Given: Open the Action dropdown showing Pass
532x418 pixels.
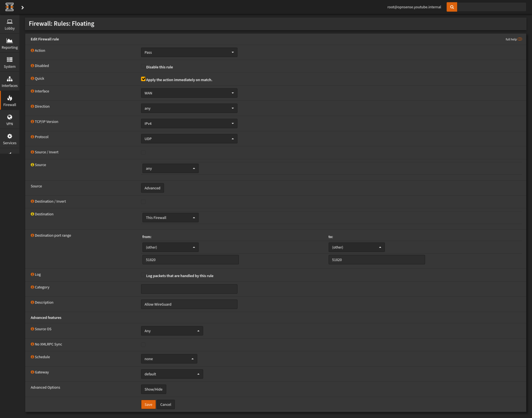Looking at the screenshot, I should point(189,53).
